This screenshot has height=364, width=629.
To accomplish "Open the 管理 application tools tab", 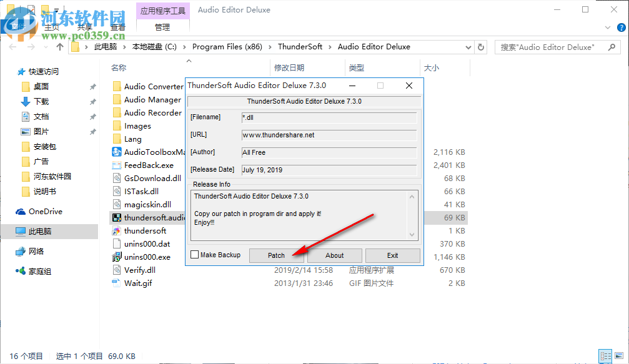I will 162,27.
